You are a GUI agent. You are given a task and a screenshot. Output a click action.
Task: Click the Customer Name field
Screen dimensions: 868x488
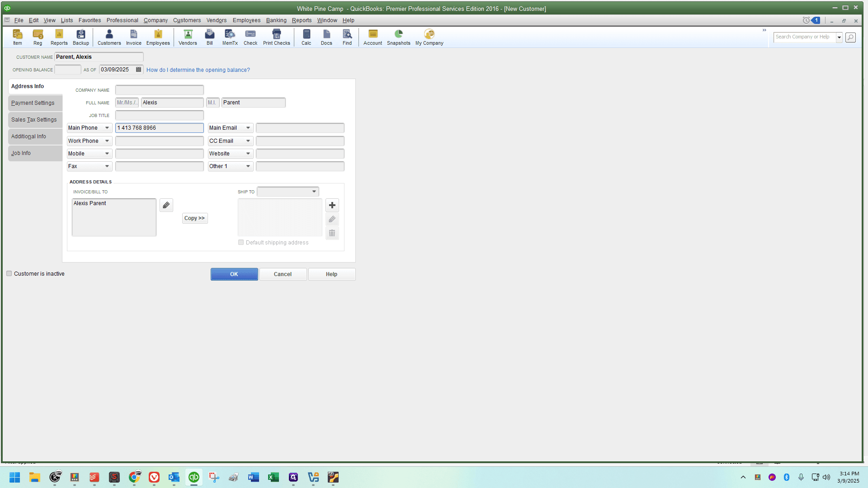[99, 57]
